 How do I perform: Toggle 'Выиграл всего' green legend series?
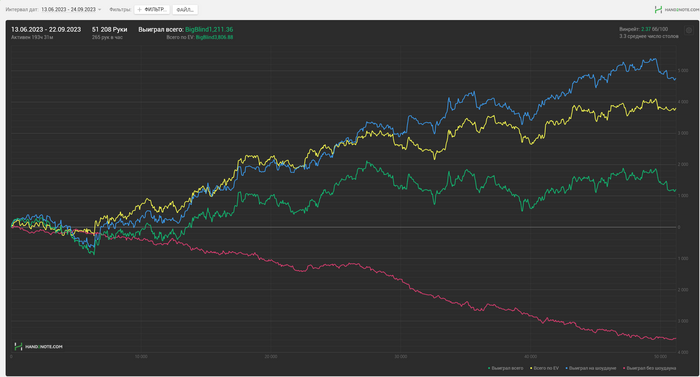[x=506, y=368]
